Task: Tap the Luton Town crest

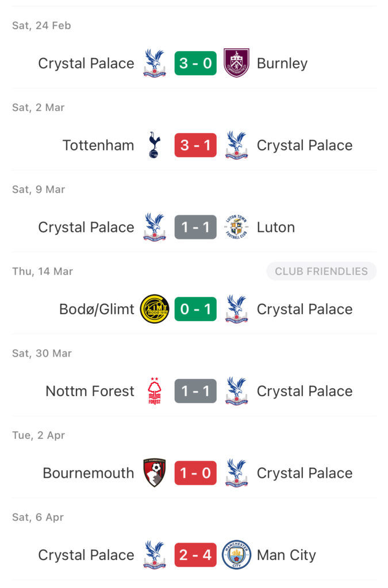Action: pyautogui.click(x=236, y=227)
